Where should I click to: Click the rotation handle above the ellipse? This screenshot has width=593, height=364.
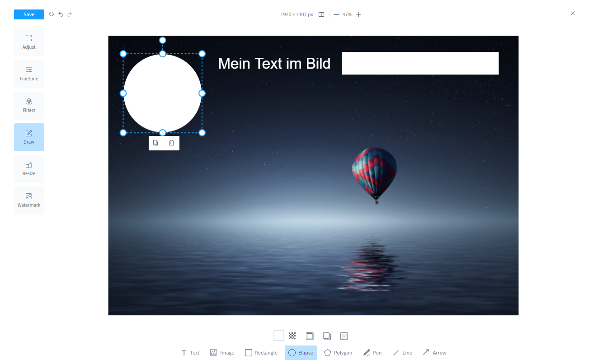click(163, 40)
